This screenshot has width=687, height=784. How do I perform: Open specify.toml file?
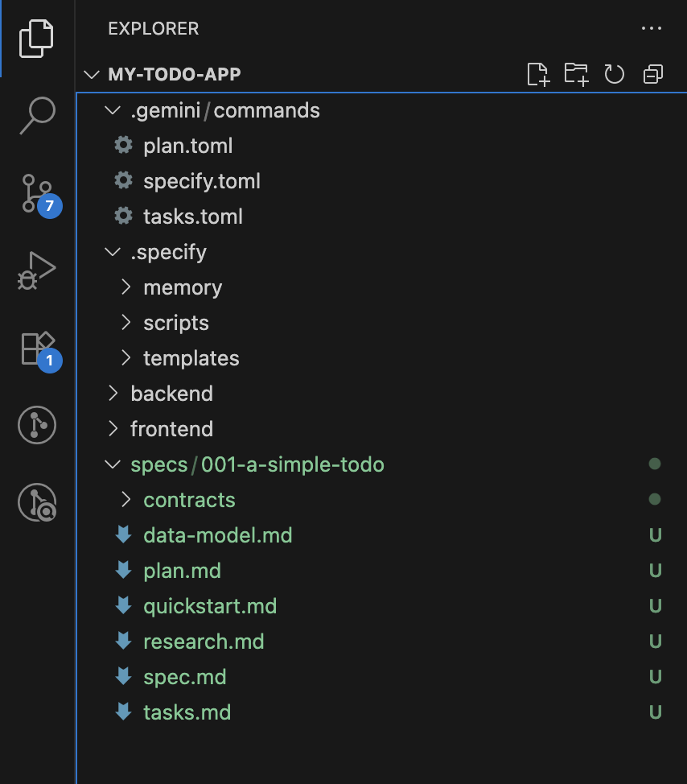(202, 181)
